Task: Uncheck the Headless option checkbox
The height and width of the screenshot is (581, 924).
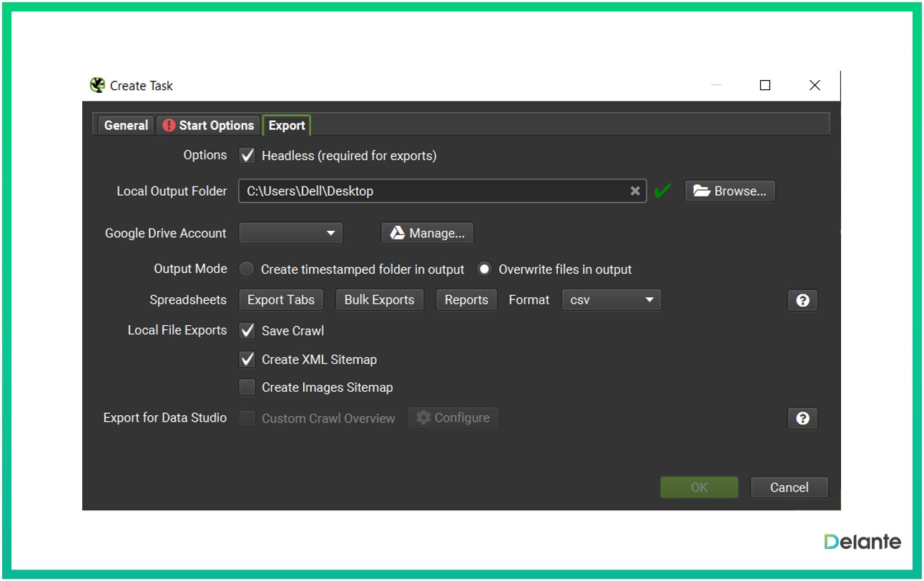Action: [x=247, y=155]
